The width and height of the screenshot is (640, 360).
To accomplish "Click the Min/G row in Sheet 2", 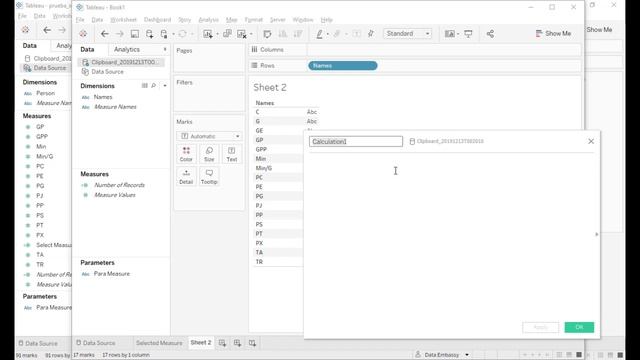I will 264,168.
